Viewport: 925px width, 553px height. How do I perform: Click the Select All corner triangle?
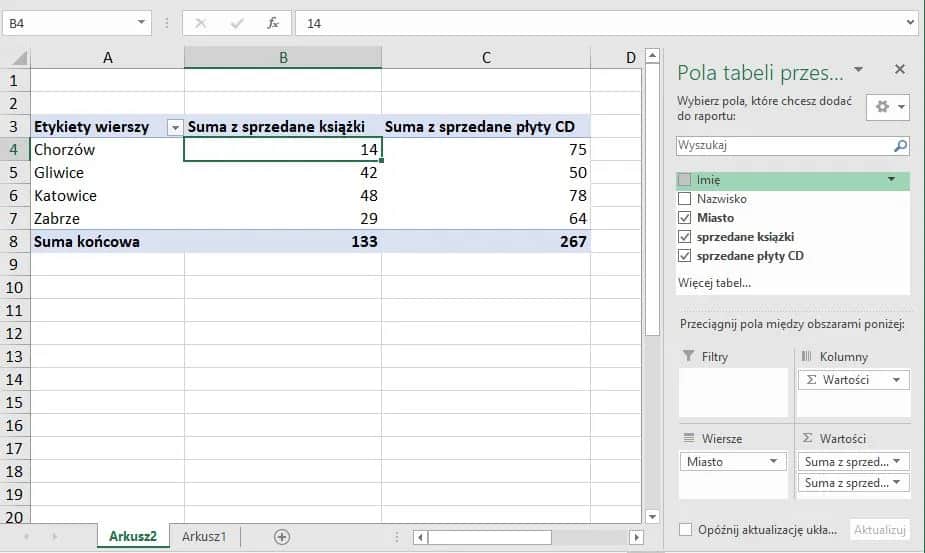(20, 58)
